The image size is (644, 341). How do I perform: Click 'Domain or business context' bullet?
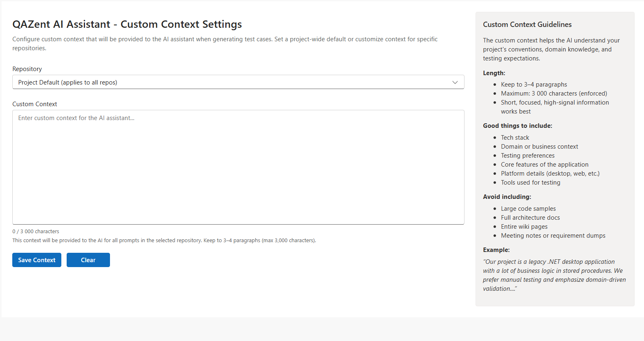tap(539, 147)
